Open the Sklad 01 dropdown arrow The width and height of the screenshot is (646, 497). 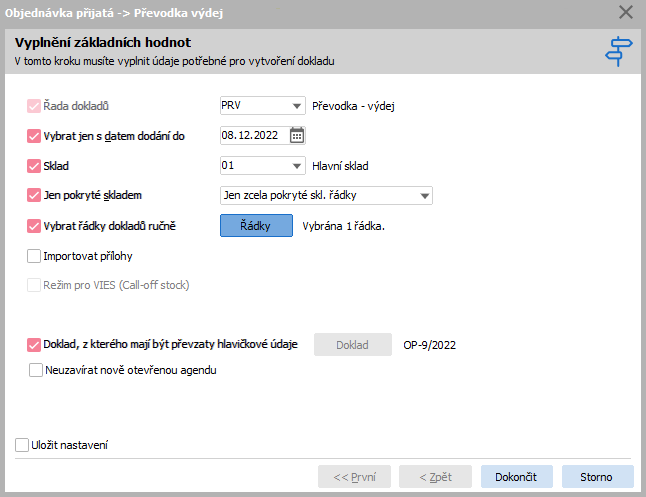click(x=296, y=166)
